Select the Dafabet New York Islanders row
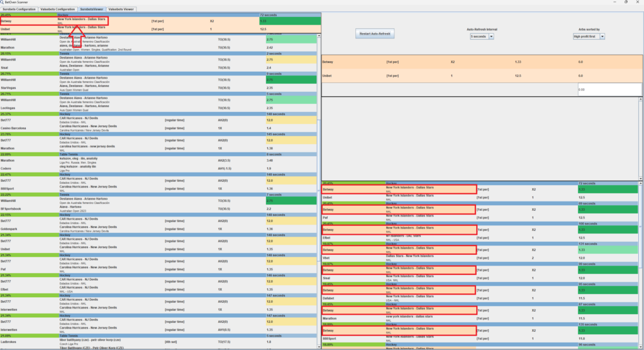 coord(480,298)
